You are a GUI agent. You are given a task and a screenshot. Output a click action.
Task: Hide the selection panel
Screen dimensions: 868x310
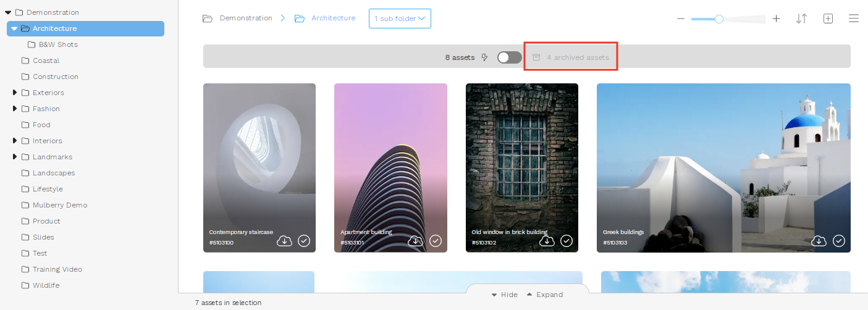(x=505, y=295)
